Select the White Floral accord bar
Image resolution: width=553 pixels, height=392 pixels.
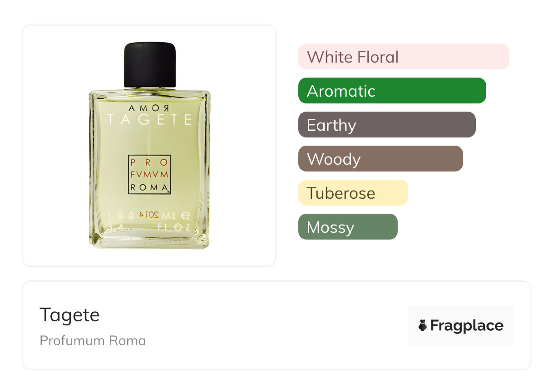tap(404, 57)
